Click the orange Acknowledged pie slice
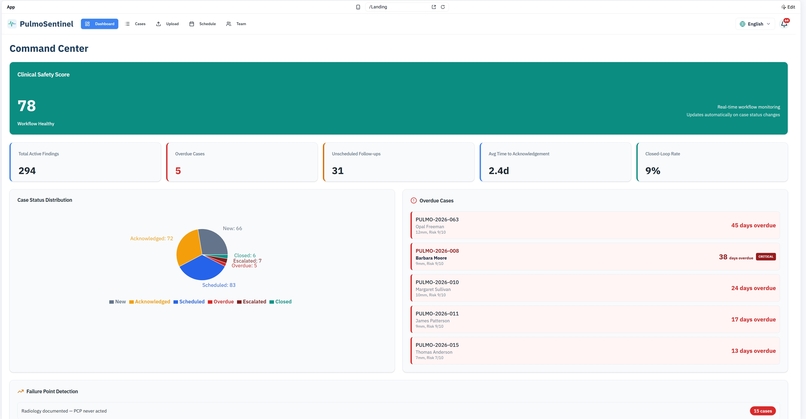This screenshot has width=806, height=419. (x=188, y=246)
